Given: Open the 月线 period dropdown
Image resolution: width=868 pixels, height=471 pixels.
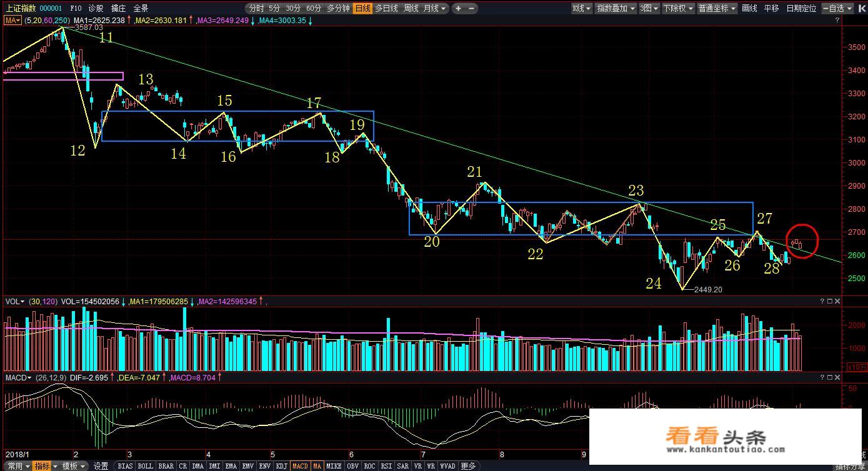Looking at the screenshot, I should click(435, 9).
